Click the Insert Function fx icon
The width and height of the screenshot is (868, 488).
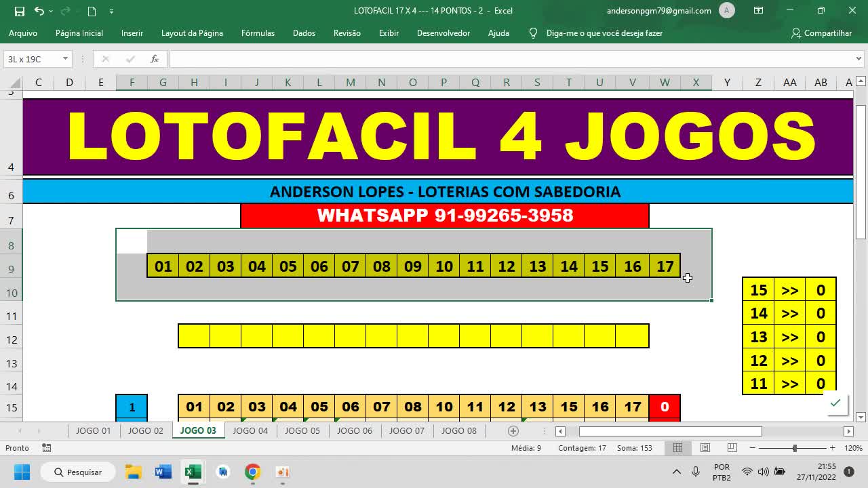pos(155,59)
